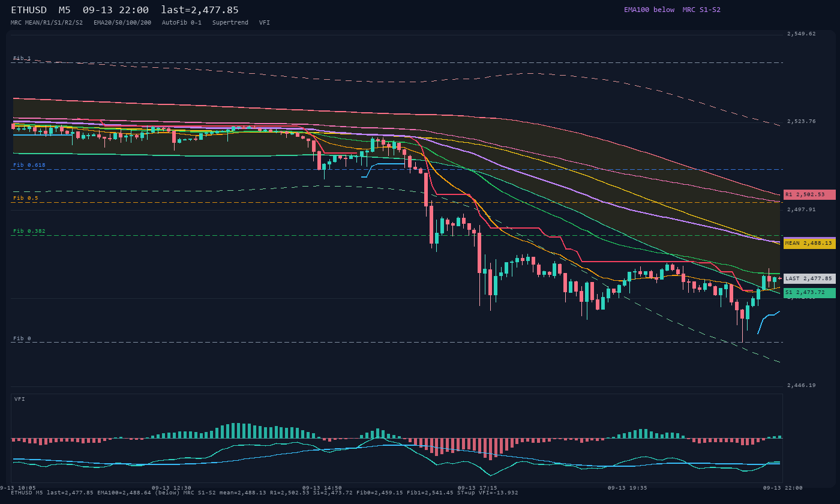The width and height of the screenshot is (840, 504).
Task: Select the 'MRC MEAN/R1/S1/R2/S2' legend entry
Action: [x=47, y=22]
